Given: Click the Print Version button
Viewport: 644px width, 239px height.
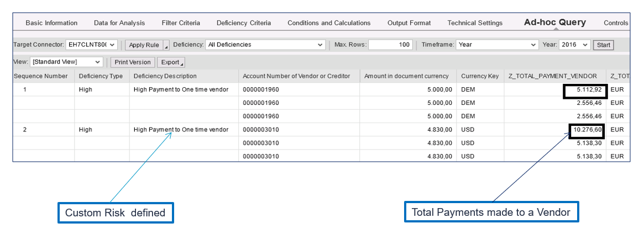Looking at the screenshot, I should (133, 62).
